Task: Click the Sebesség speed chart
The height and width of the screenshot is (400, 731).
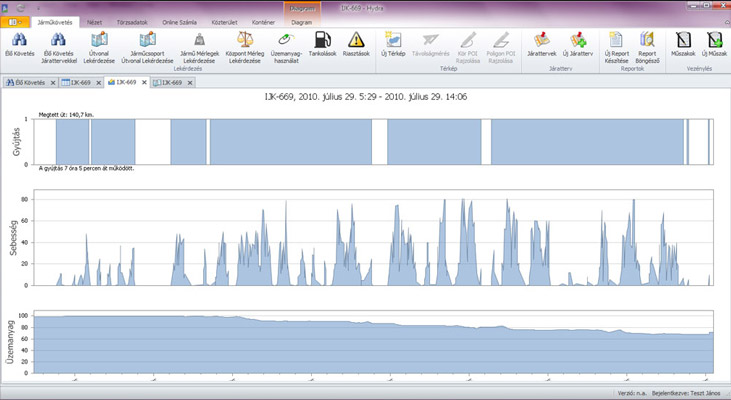Action: (373, 237)
